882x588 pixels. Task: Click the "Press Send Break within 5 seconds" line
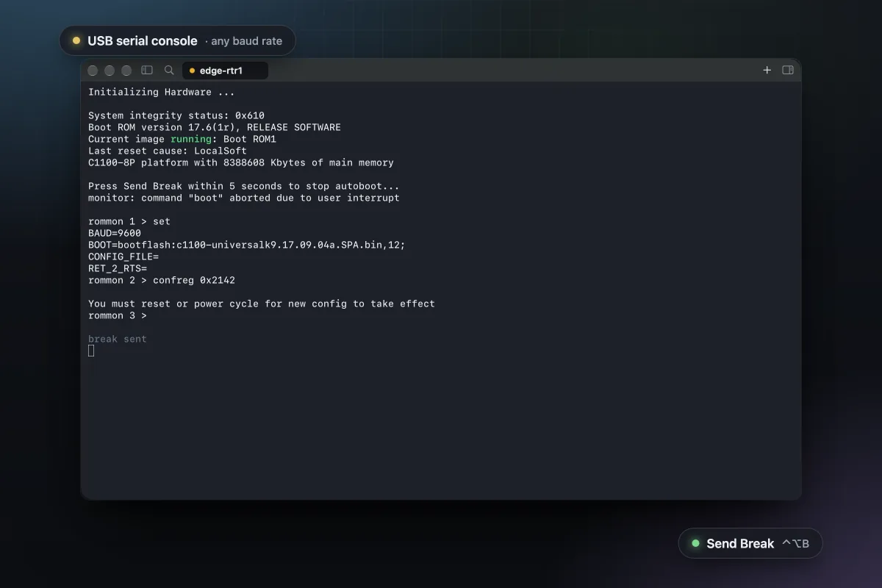coord(244,186)
